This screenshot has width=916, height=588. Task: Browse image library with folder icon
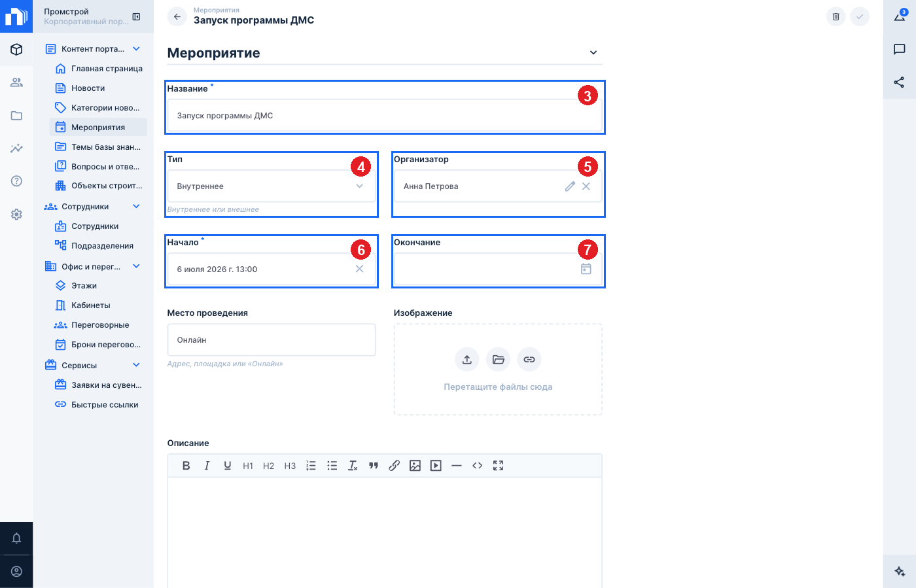pos(498,359)
